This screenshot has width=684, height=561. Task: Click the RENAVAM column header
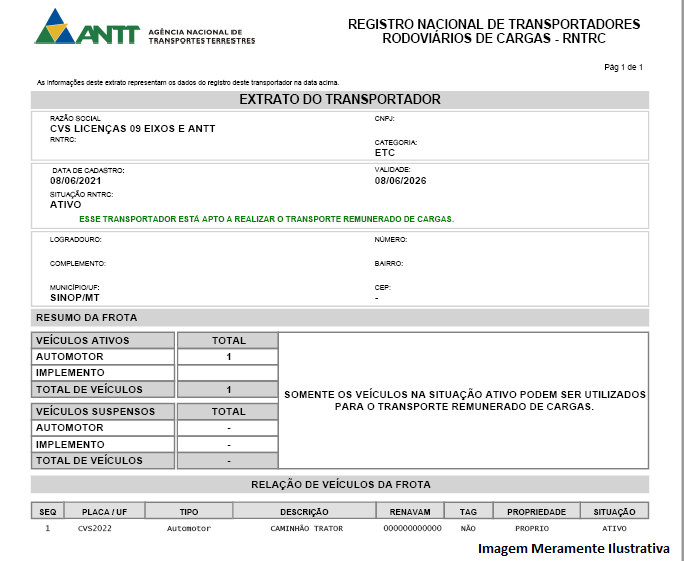[x=412, y=511]
